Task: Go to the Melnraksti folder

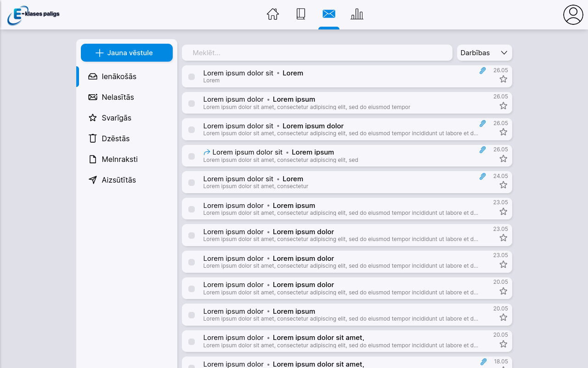Action: tap(119, 159)
